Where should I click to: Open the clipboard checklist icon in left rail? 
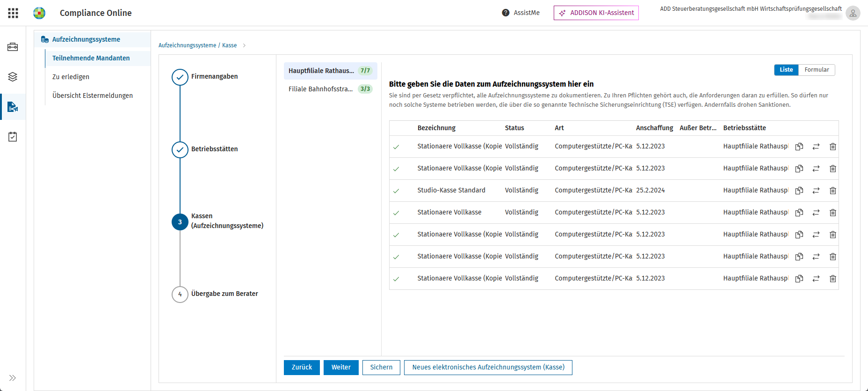(13, 137)
